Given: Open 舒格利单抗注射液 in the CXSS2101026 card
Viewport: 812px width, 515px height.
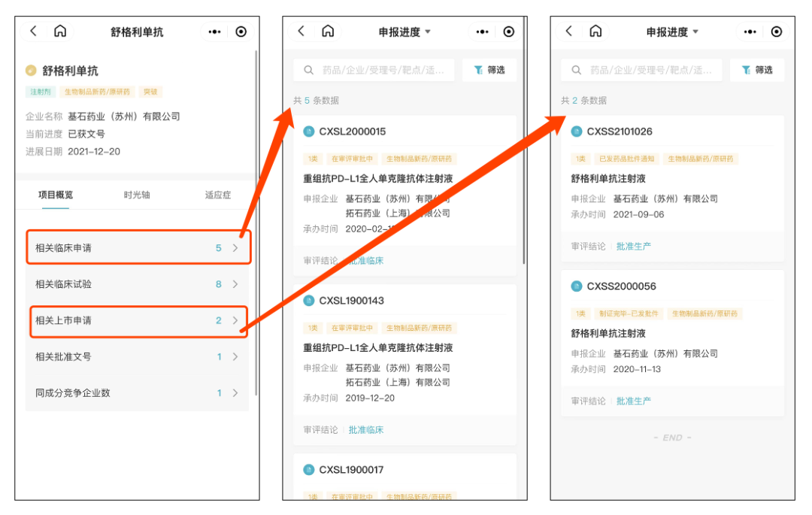Looking at the screenshot, I should [608, 179].
